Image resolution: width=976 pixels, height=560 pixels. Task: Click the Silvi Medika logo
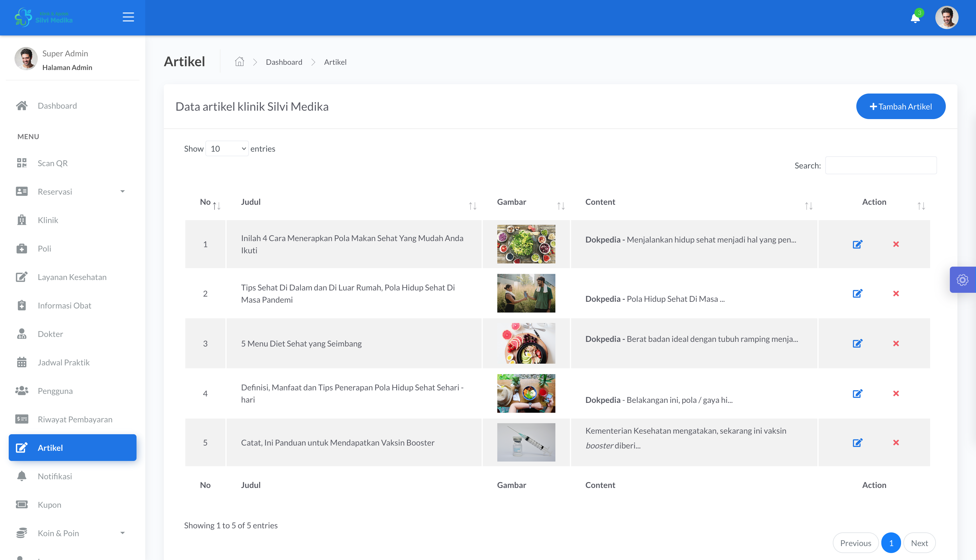[44, 17]
